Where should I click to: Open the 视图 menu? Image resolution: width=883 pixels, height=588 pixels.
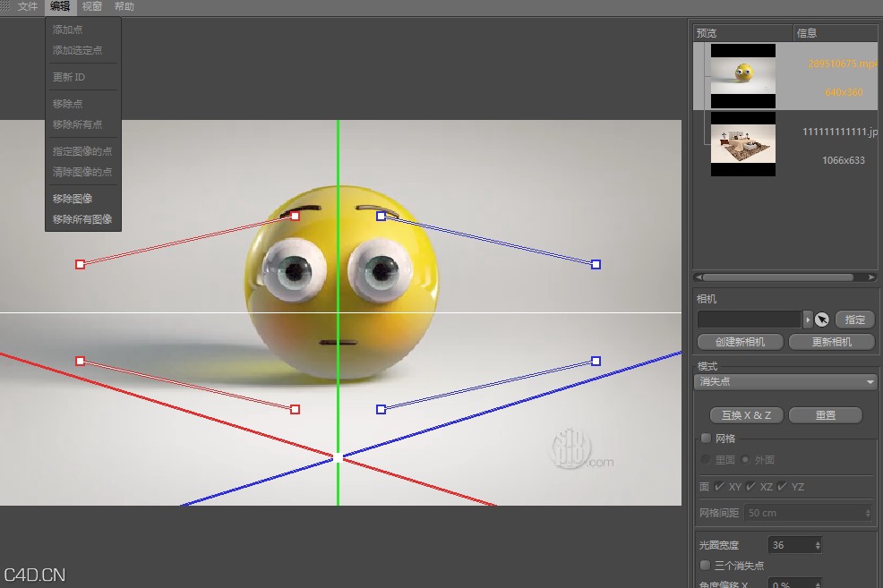(x=90, y=6)
